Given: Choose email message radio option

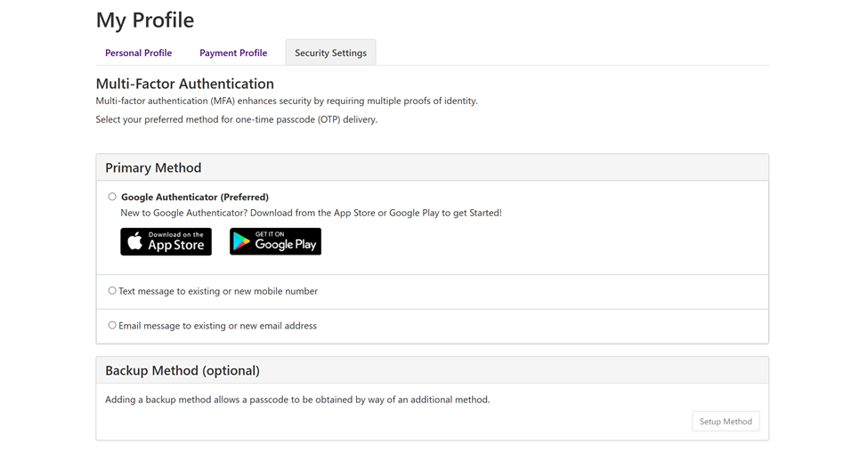Looking at the screenshot, I should click(112, 325).
